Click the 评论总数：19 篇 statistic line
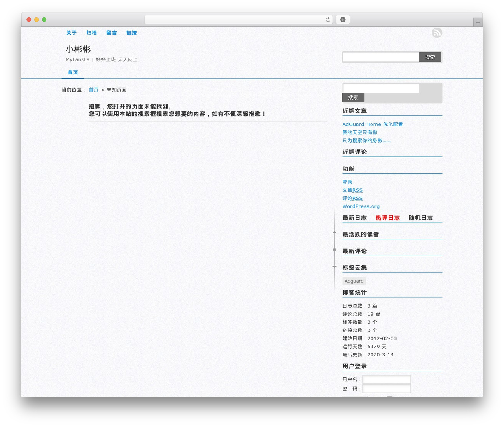Viewport: 504px width, 427px height. coord(361,314)
